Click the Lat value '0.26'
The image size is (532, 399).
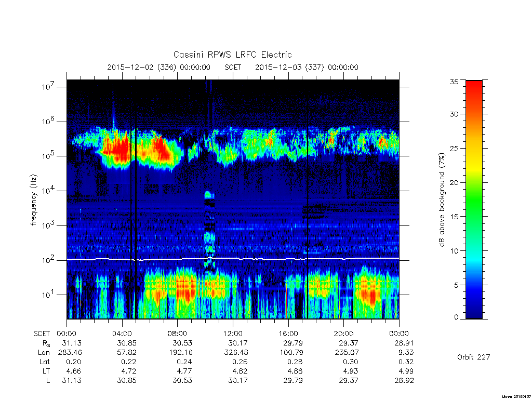[x=240, y=362]
